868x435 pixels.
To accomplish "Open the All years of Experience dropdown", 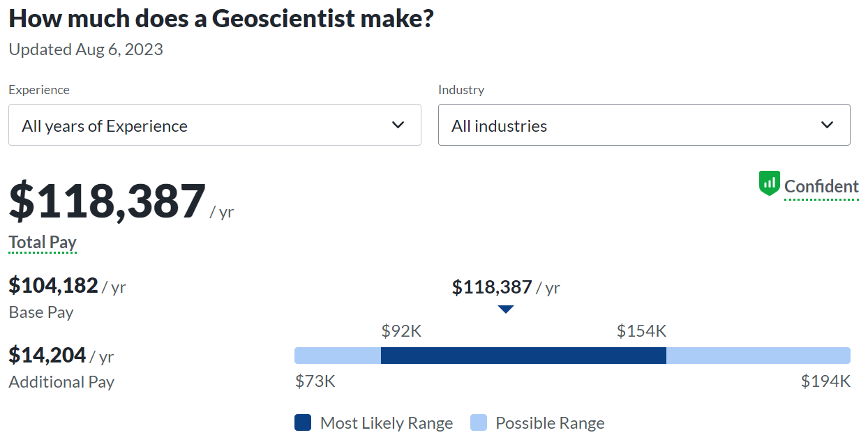I will 214,125.
